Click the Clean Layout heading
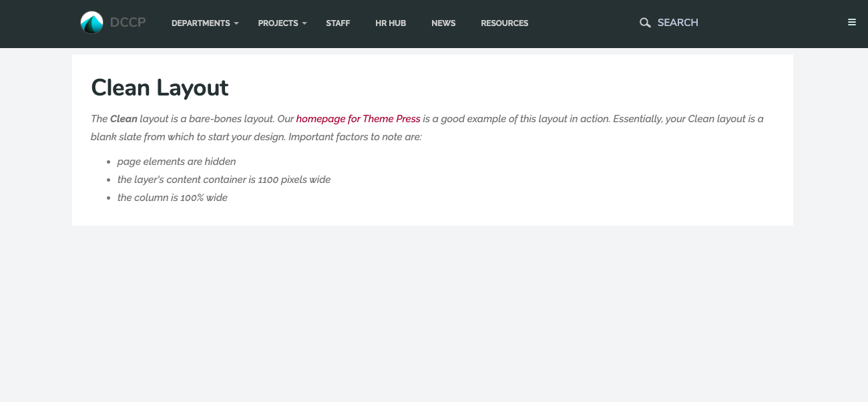This screenshot has height=402, width=868. click(160, 87)
